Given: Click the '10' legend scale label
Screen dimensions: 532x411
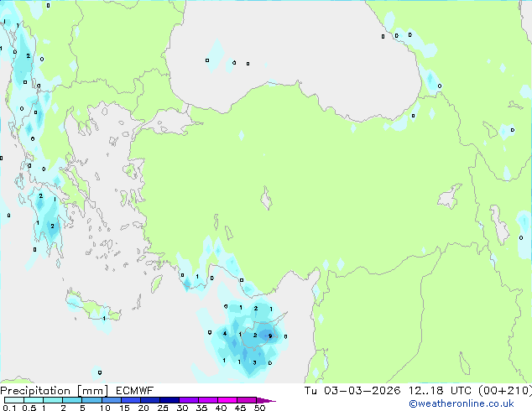Looking at the screenshot, I should [x=105, y=408].
